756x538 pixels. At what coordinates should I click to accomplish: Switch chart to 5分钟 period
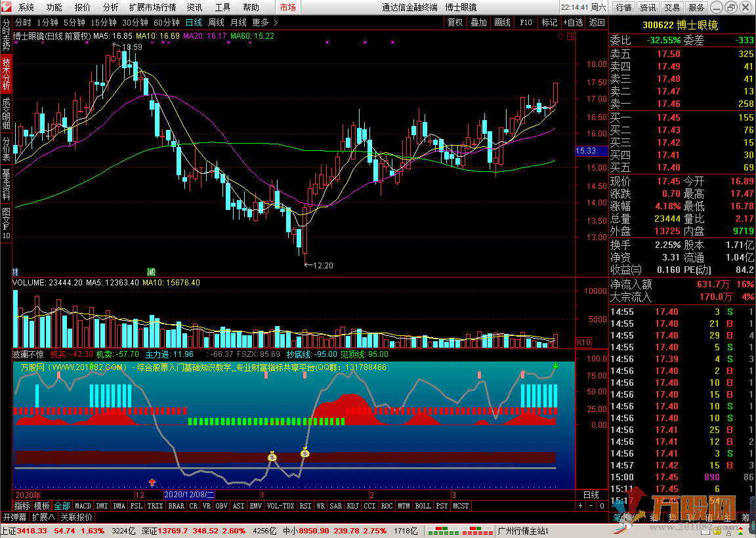74,23
